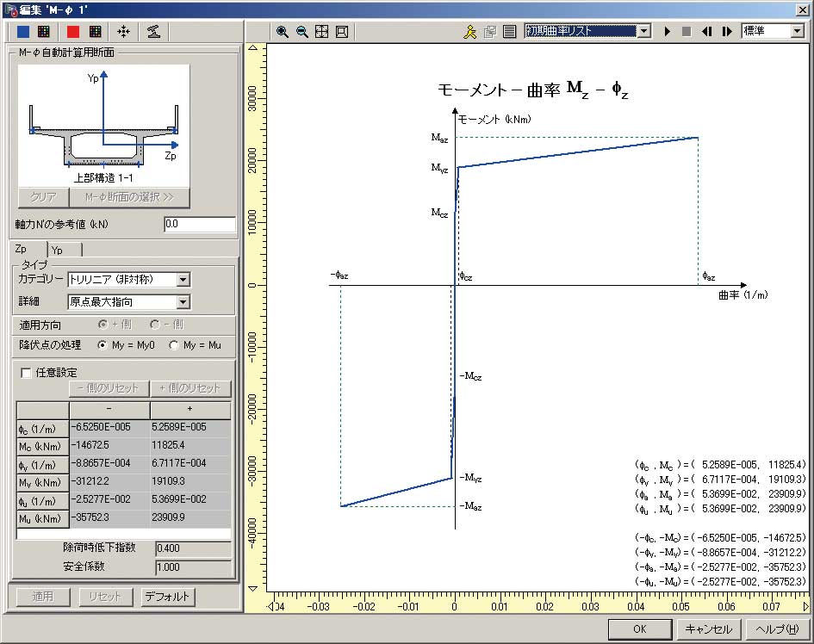
Task: Click the 軸力N'の参考値 input field
Action: point(200,224)
